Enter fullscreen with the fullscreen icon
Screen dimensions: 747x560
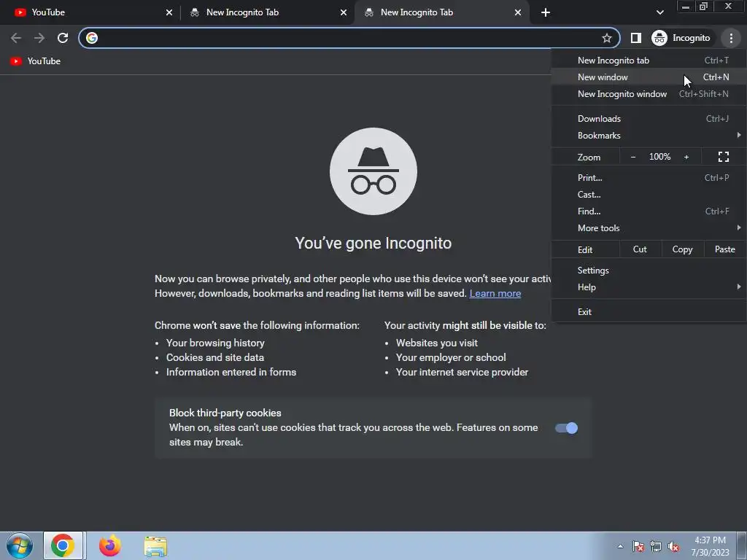click(x=723, y=157)
